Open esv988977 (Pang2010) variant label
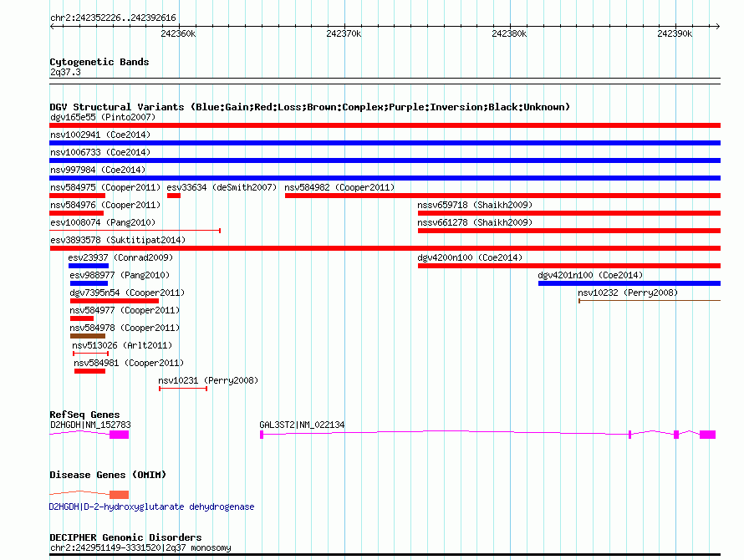Viewport: 744px width, 560px height. [120, 275]
